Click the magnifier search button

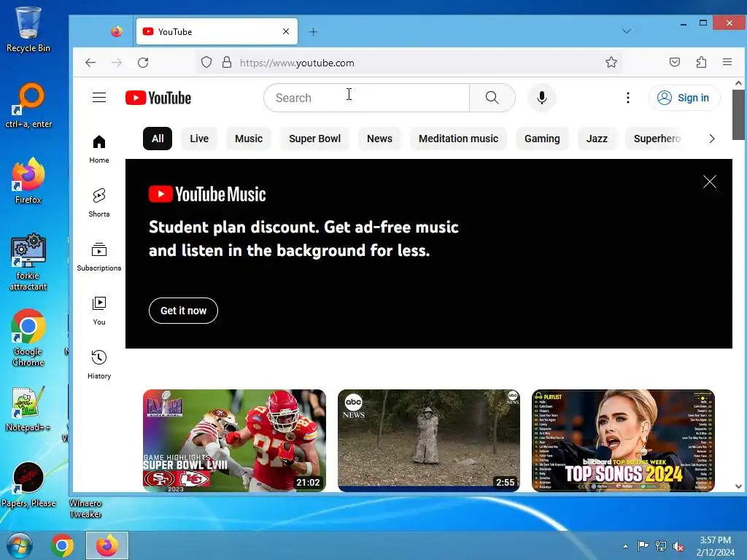(x=492, y=98)
